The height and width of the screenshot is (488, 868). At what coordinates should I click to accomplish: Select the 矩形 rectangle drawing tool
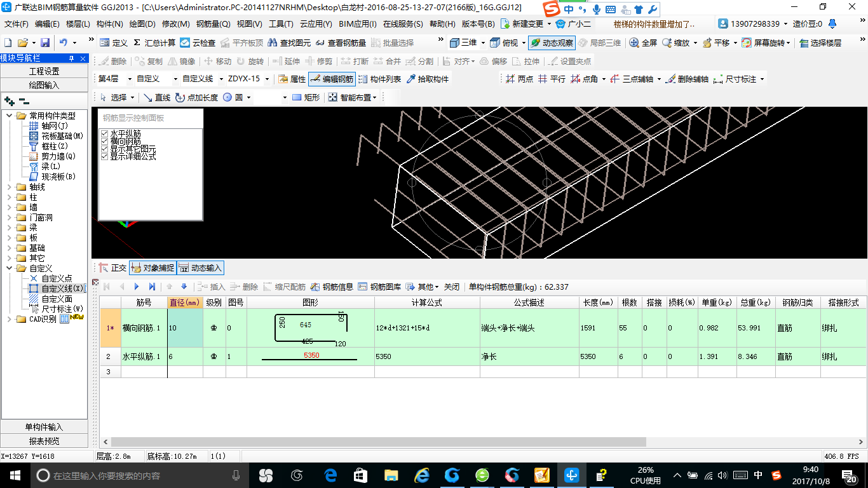coord(306,97)
